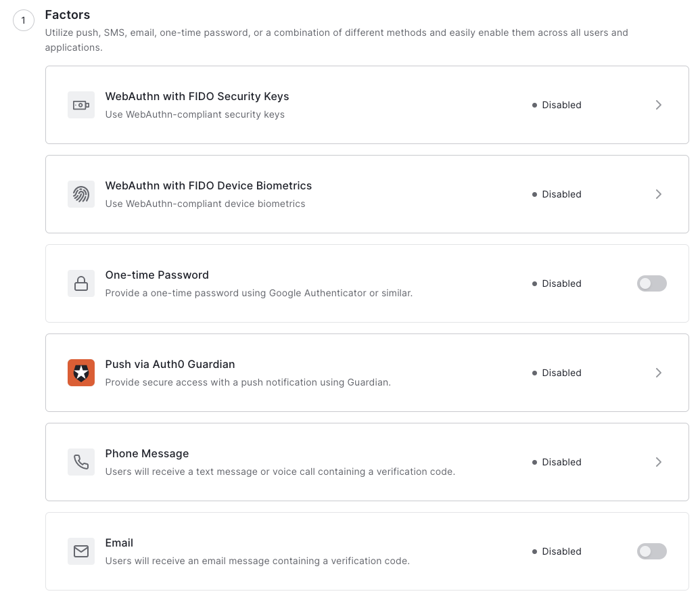Click the Factors section heading
This screenshot has height=600, width=700.
tap(67, 14)
